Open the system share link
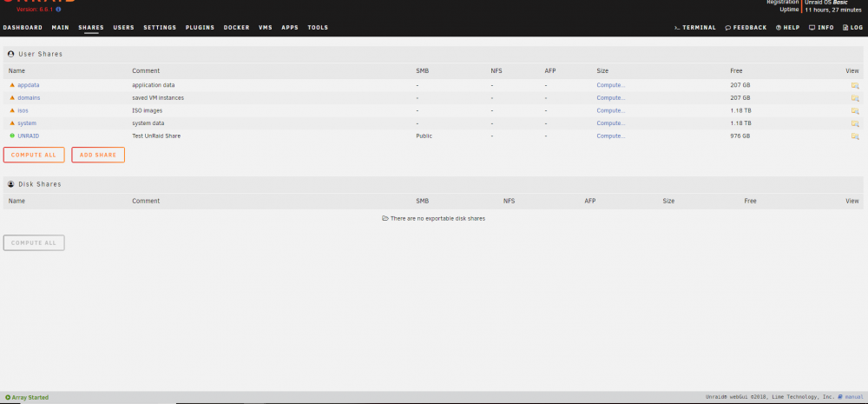The width and height of the screenshot is (868, 404). click(27, 123)
